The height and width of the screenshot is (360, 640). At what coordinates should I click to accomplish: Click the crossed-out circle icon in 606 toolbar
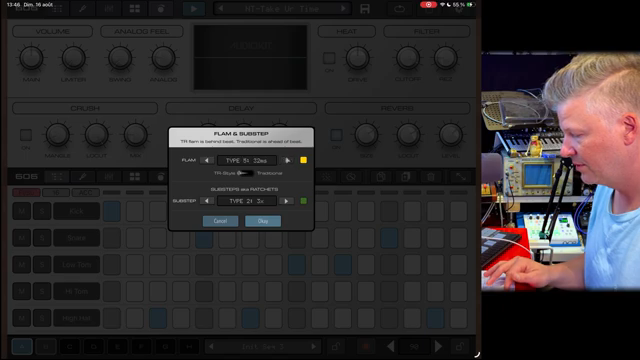pos(351,176)
